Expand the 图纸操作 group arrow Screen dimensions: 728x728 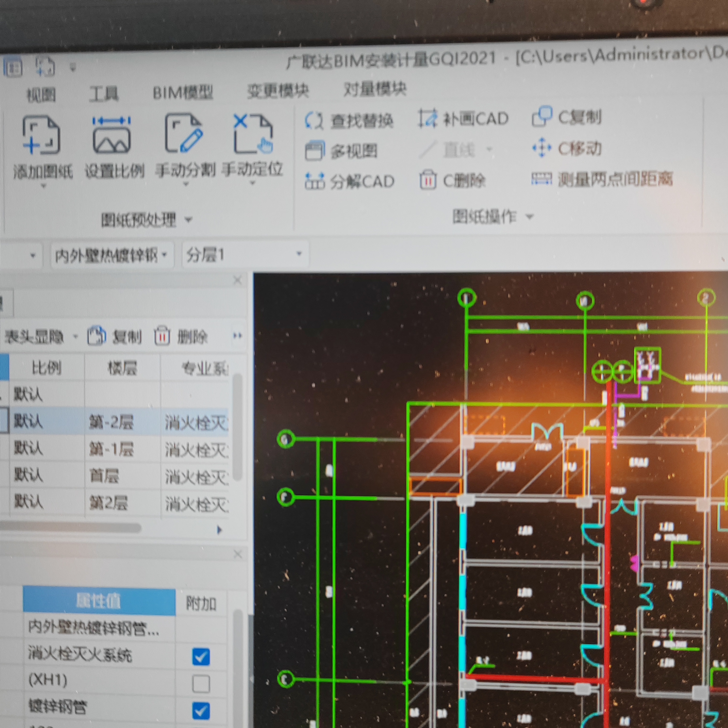(x=530, y=216)
